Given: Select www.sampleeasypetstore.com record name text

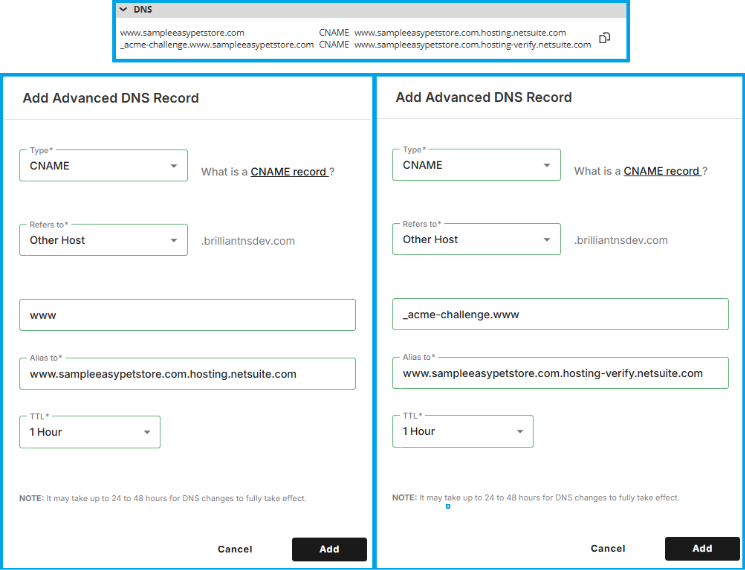Looking at the screenshot, I should (182, 33).
